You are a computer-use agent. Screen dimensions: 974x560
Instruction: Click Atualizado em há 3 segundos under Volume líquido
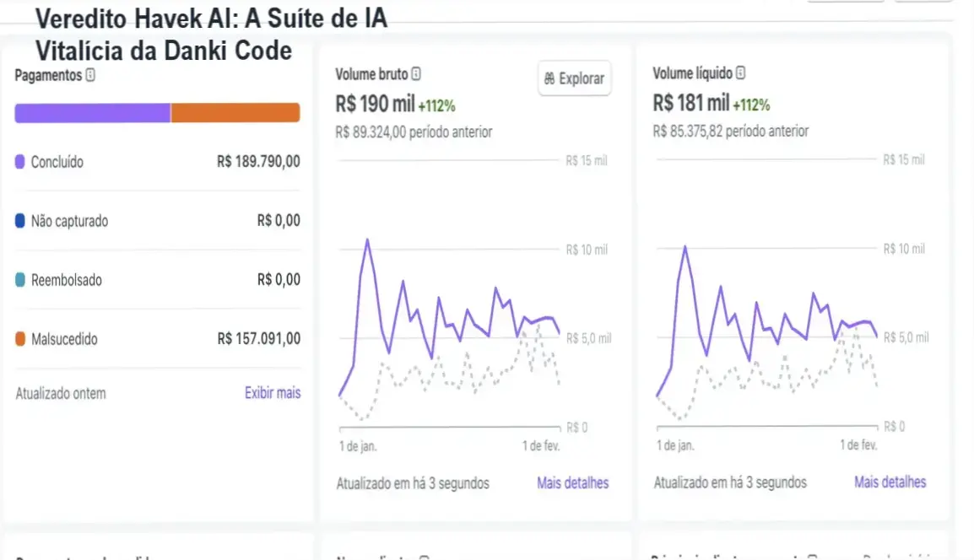coord(731,482)
